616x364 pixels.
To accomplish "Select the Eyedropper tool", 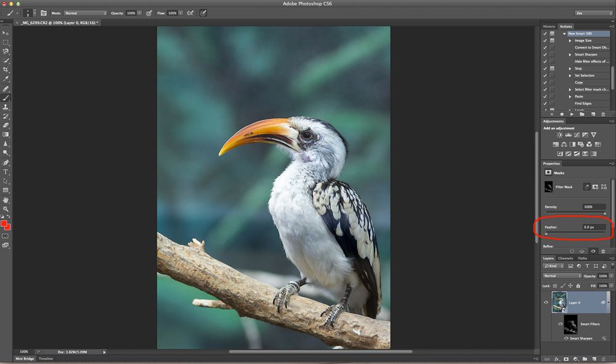I will tap(6, 79).
